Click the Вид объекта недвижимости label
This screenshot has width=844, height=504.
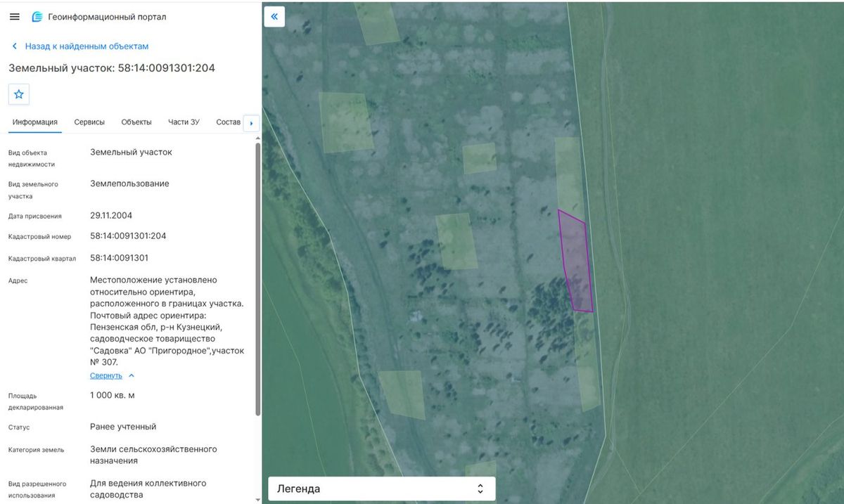(32, 158)
